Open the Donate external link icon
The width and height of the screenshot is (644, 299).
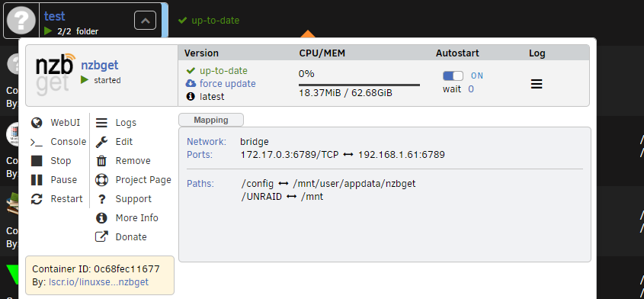pyautogui.click(x=101, y=237)
